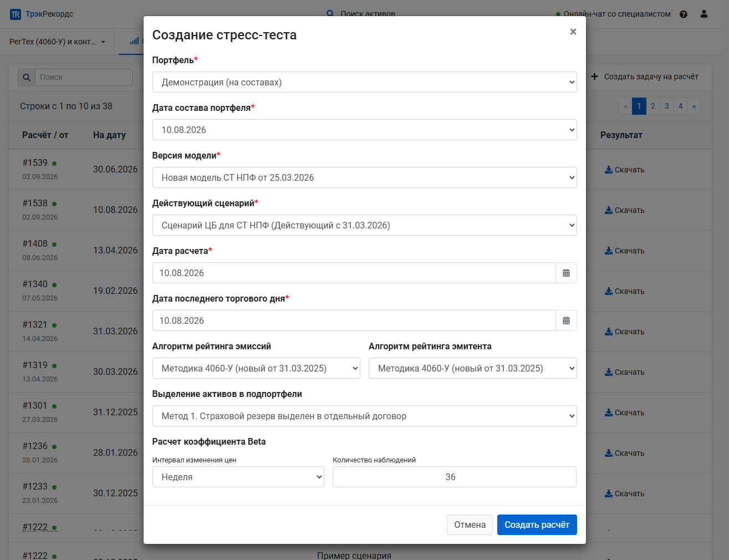Download result for calculation #1319
Screen dimensions: 729x560
click(x=624, y=372)
